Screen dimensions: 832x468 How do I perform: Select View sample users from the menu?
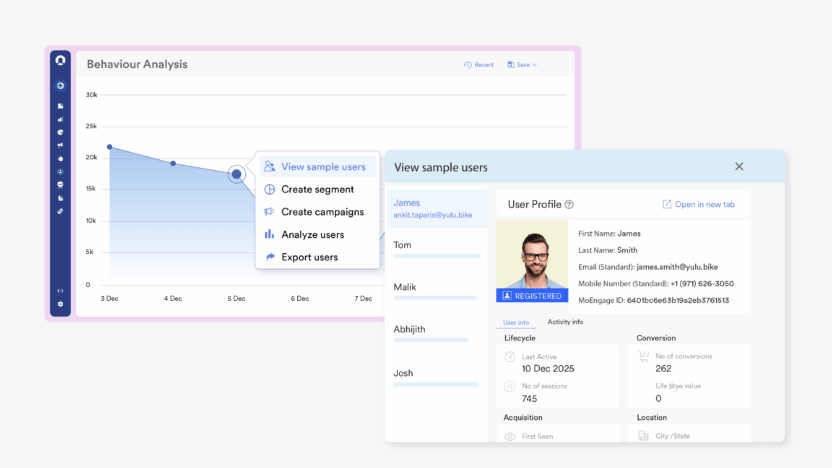coord(323,167)
